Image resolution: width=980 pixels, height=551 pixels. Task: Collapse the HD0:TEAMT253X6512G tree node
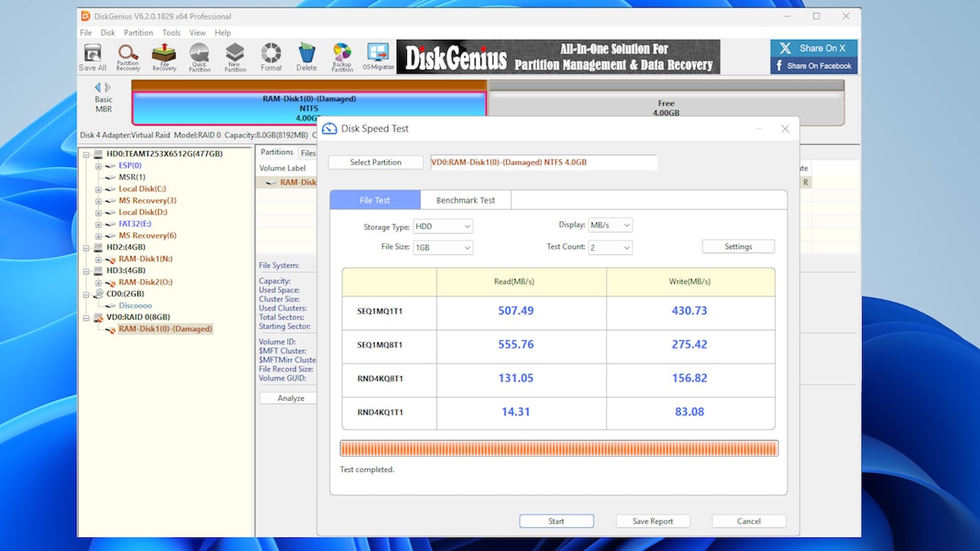tap(86, 153)
